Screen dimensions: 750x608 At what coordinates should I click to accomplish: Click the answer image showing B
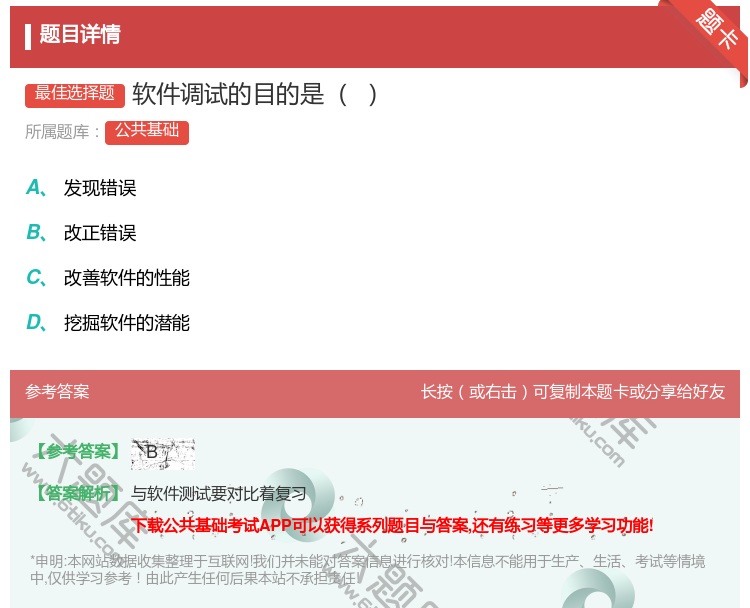(x=163, y=453)
